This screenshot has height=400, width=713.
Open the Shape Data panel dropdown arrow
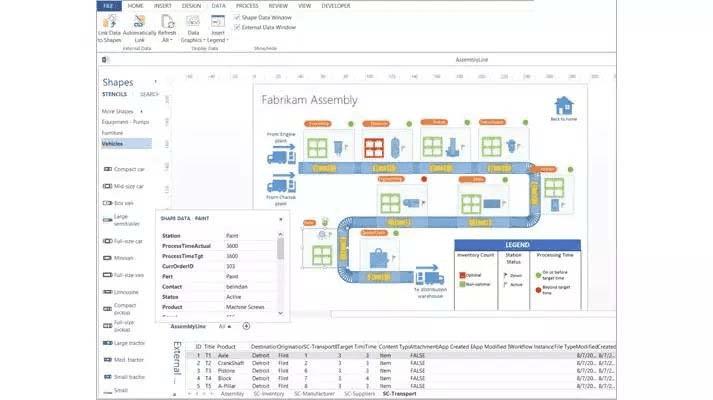pos(281,219)
